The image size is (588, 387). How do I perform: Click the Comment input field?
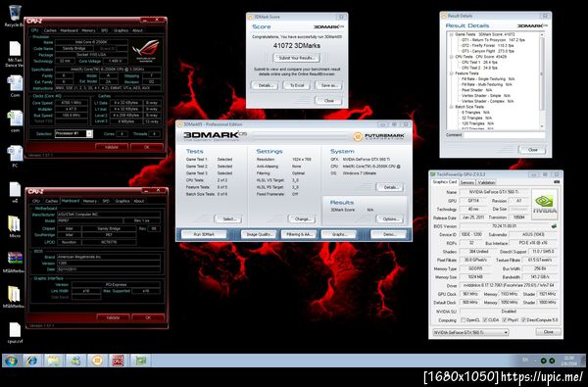504,135
